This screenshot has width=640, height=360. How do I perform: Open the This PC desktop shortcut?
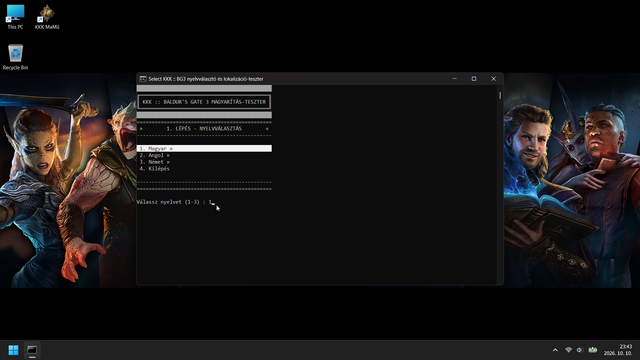pos(15,17)
